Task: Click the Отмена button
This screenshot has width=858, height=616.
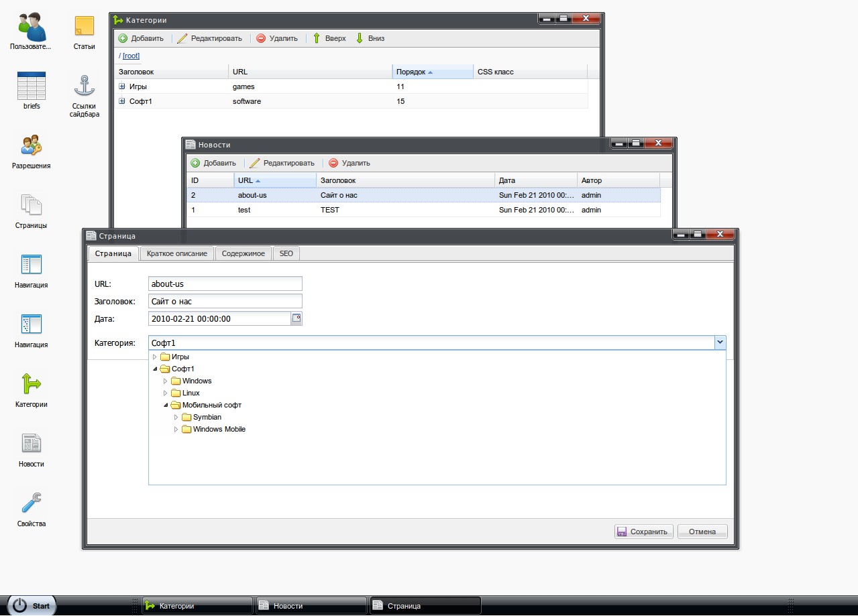Action: [702, 532]
